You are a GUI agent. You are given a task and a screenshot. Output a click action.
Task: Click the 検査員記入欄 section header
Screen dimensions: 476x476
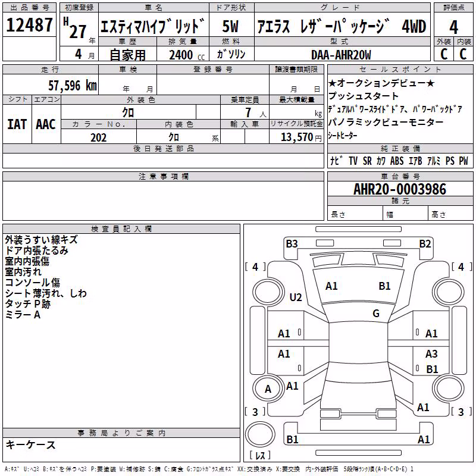tap(121, 229)
